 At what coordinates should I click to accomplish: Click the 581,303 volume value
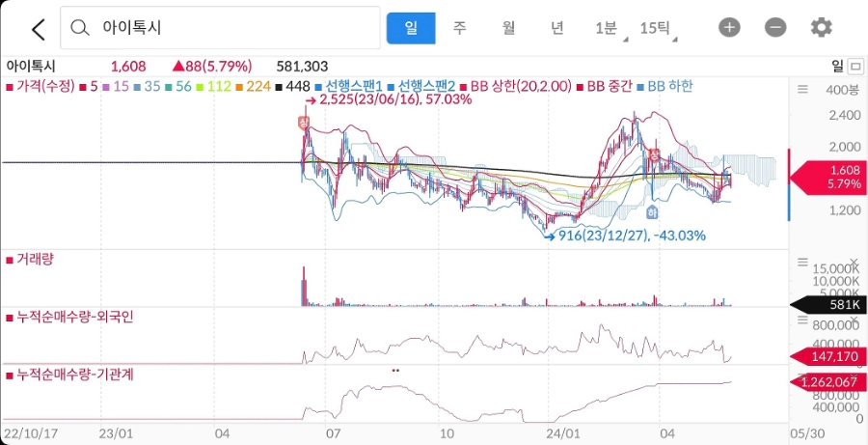coord(302,67)
